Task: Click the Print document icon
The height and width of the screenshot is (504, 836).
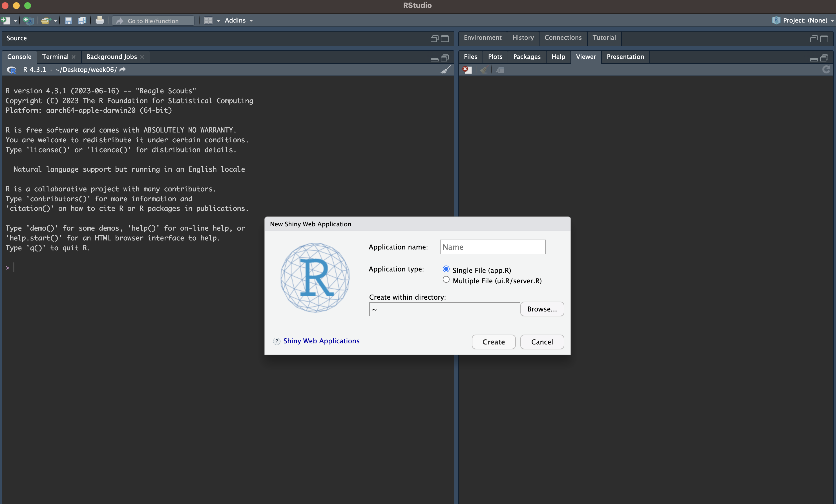Action: pyautogui.click(x=100, y=20)
